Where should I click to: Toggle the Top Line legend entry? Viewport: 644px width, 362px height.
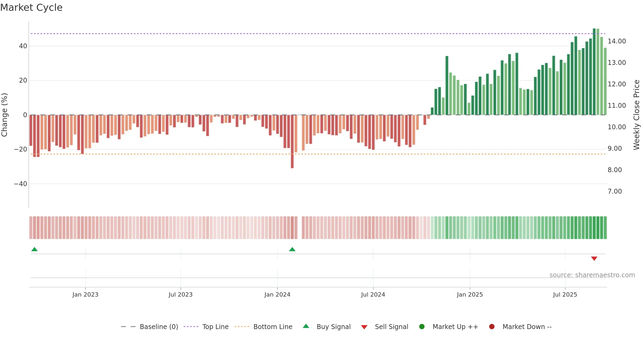pyautogui.click(x=206, y=327)
